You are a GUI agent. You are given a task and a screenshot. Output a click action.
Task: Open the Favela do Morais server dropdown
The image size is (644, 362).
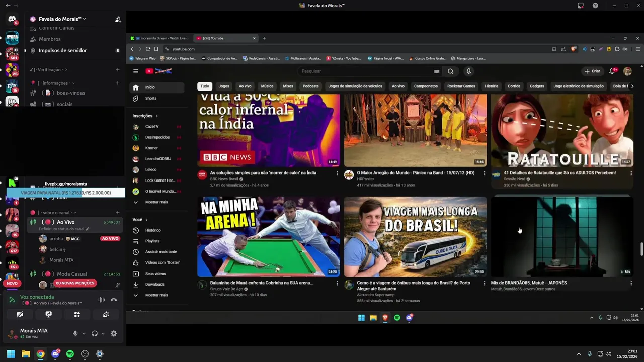(x=62, y=19)
